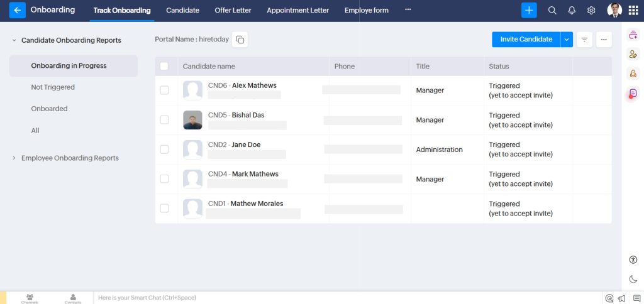Open the notifications bell
Screen dimensions: 644x304
click(572, 11)
